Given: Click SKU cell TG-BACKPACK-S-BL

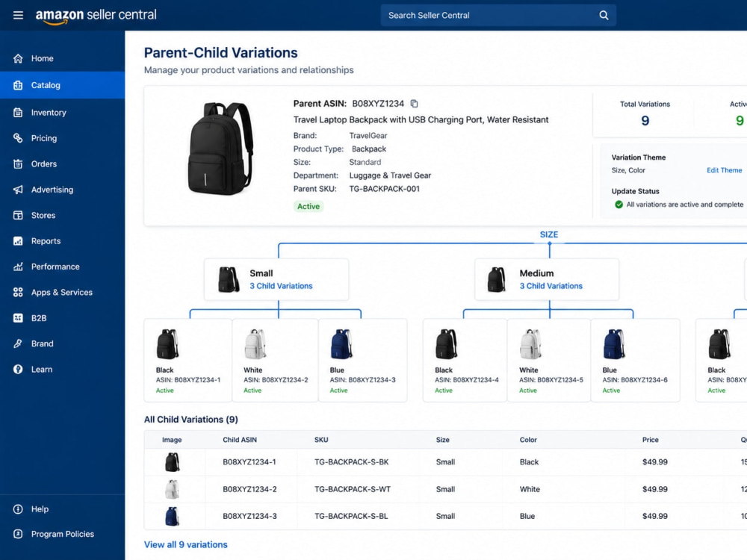Looking at the screenshot, I should 351,516.
